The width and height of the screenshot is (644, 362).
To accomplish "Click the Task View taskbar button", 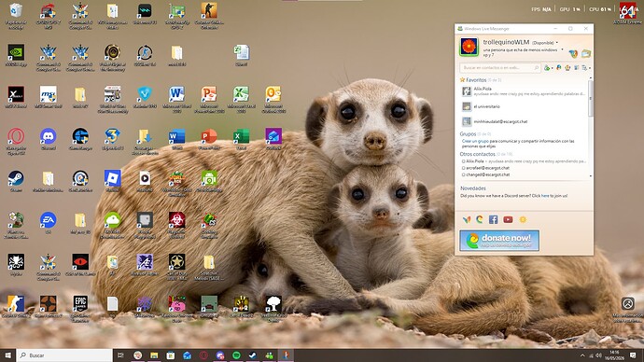I will click(x=120, y=355).
